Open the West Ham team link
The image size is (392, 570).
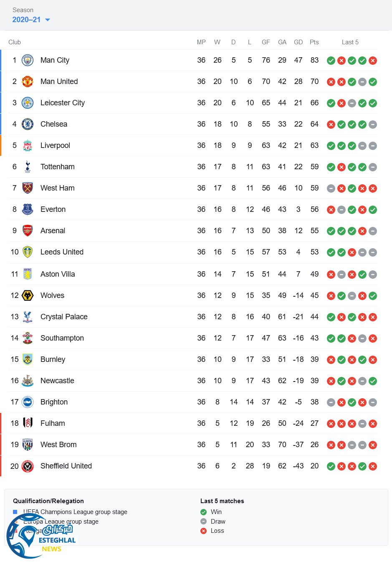pyautogui.click(x=57, y=188)
